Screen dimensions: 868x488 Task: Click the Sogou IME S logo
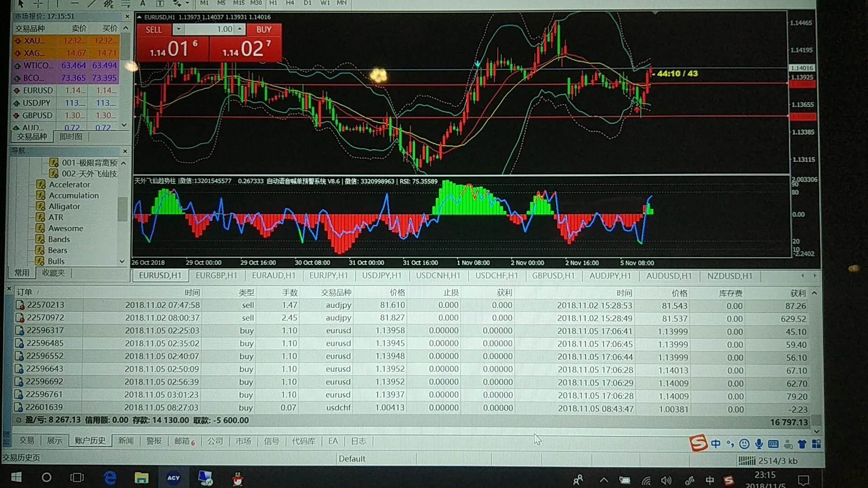[x=698, y=443]
